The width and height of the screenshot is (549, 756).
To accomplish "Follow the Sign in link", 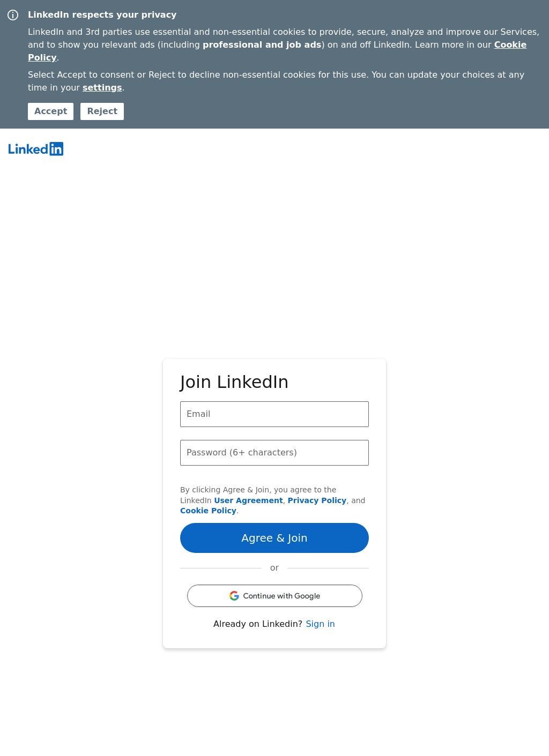I will 320,624.
